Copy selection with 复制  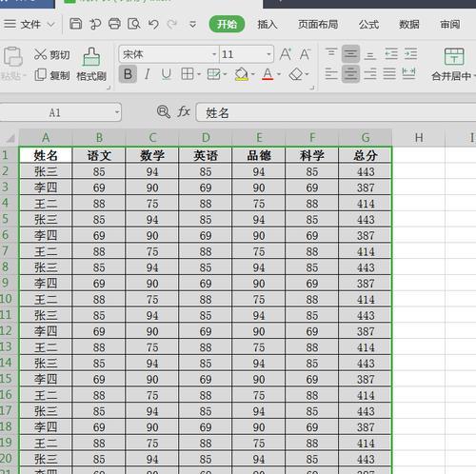point(51,75)
